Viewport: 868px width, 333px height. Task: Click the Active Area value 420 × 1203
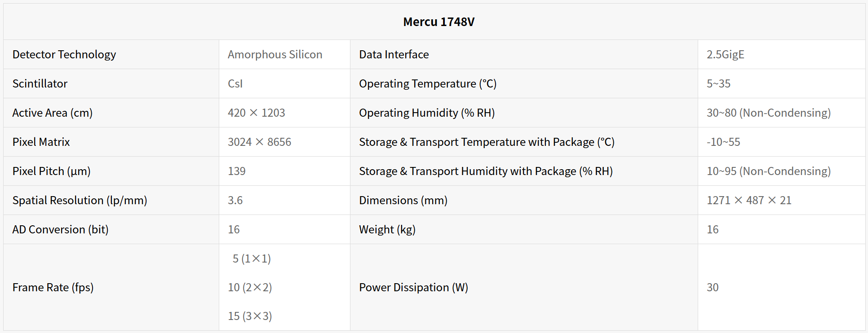tap(256, 113)
